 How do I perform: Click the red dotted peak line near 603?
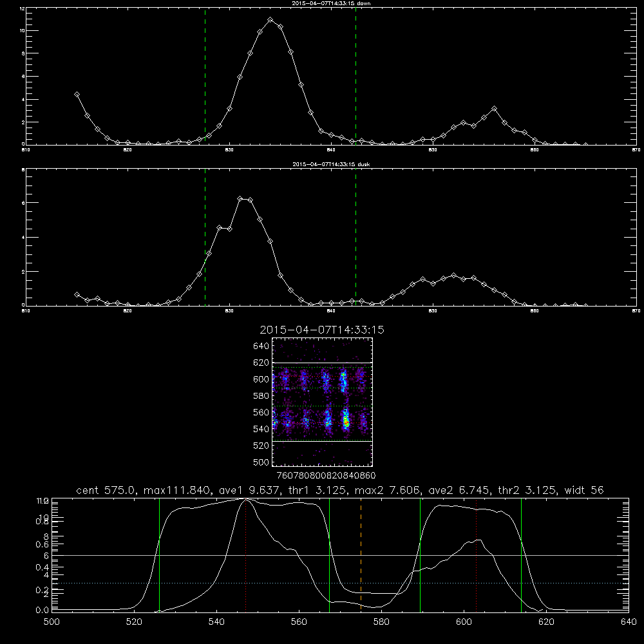(477, 554)
